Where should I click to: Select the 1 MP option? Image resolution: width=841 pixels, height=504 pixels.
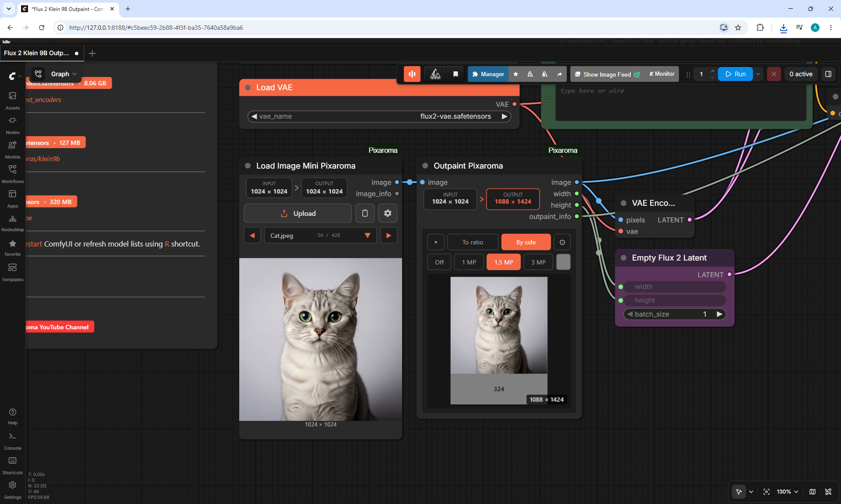click(x=469, y=262)
